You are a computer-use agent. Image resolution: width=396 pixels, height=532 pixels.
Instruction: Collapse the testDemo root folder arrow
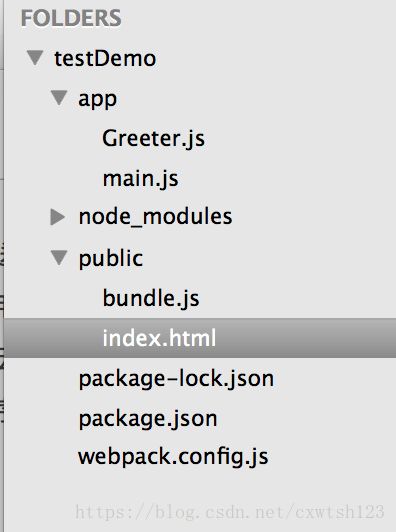pos(35,58)
